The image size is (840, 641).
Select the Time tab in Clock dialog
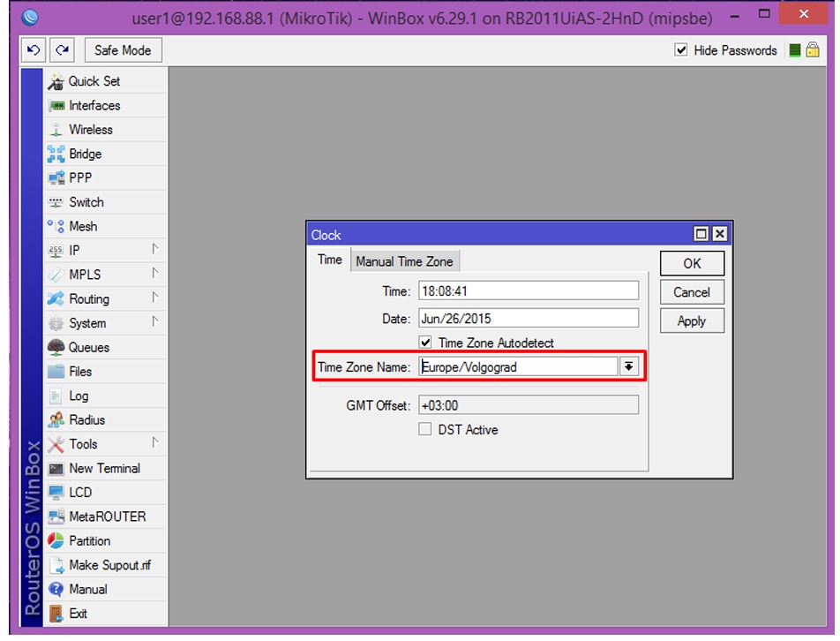click(x=330, y=260)
